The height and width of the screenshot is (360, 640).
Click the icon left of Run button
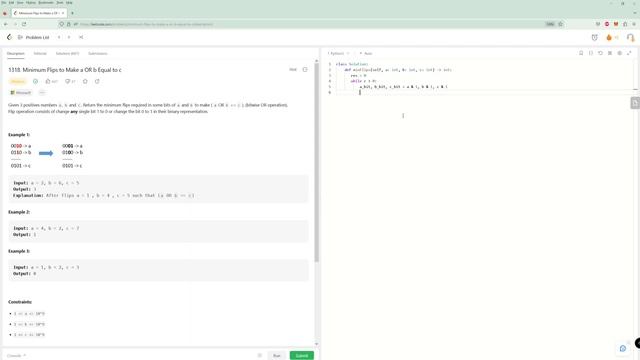click(x=260, y=356)
